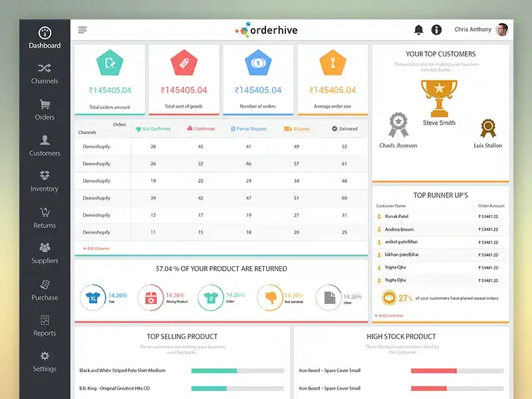
Task: Click the notification bell icon
Action: pyautogui.click(x=419, y=30)
